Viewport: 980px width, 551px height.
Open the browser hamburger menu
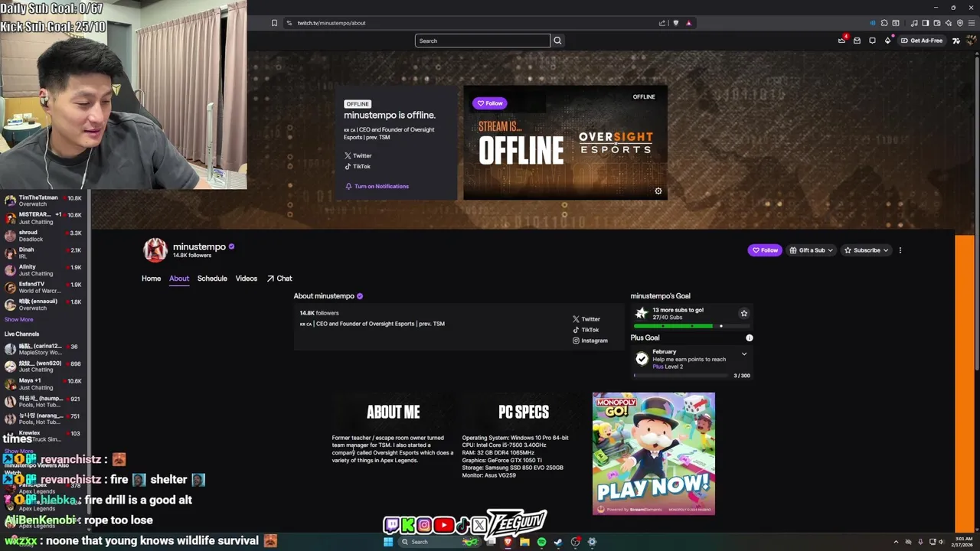click(971, 23)
